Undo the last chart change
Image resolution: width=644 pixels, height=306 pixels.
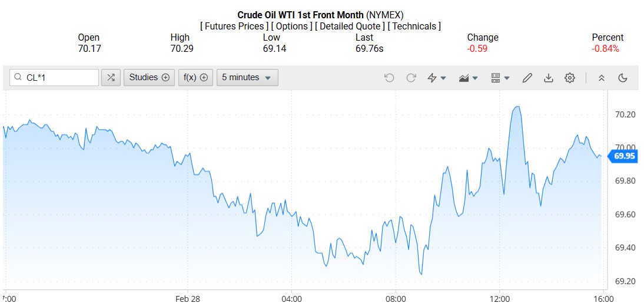[389, 77]
